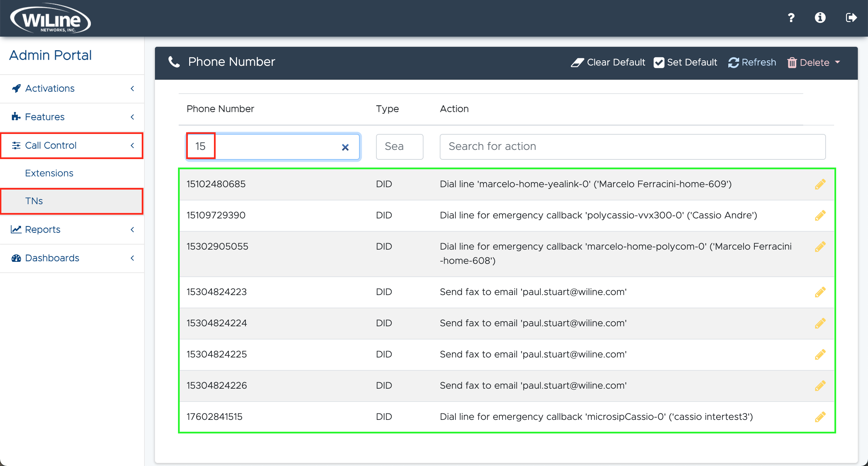The image size is (868, 466).
Task: Expand the Reports menu chevron
Action: [132, 230]
